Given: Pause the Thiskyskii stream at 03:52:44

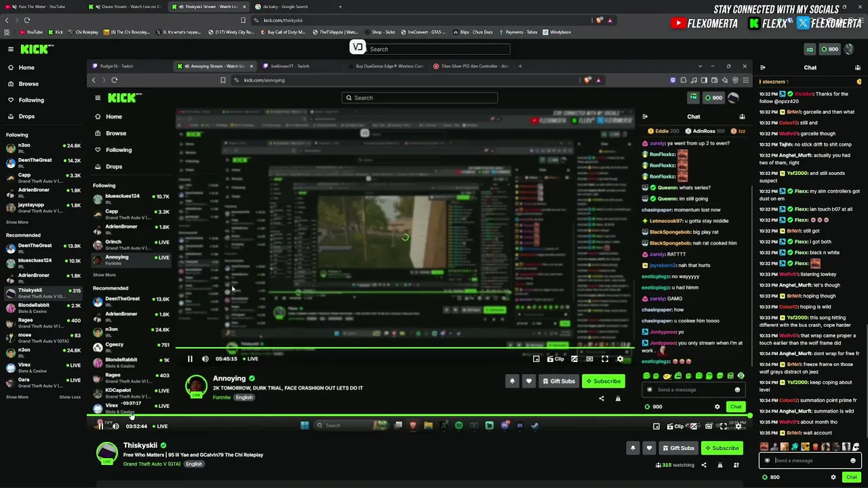Looking at the screenshot, I should pyautogui.click(x=100, y=426).
